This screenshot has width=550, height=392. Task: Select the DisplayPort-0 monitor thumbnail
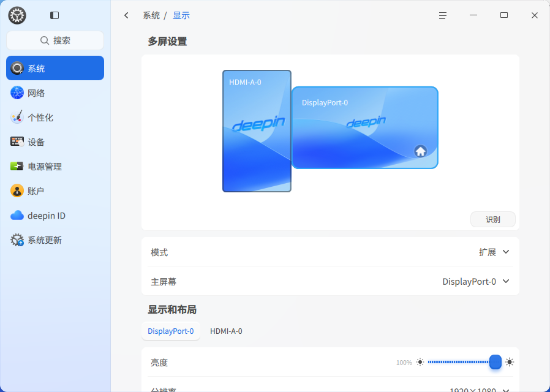coord(365,127)
